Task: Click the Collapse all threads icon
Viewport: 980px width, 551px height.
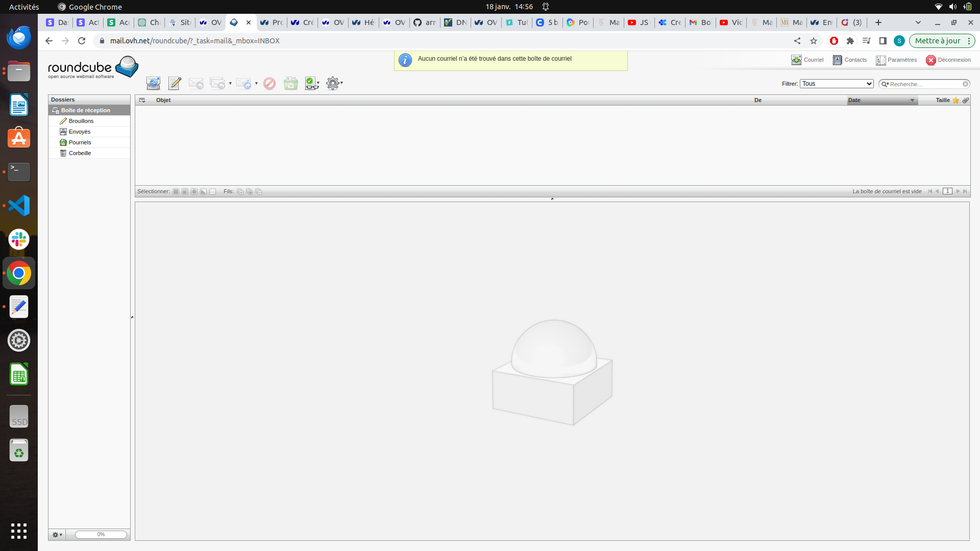Action: [258, 192]
